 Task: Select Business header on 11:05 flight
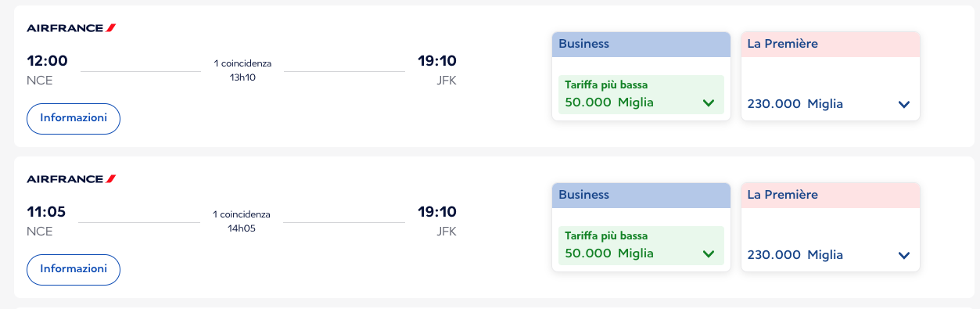click(x=641, y=195)
